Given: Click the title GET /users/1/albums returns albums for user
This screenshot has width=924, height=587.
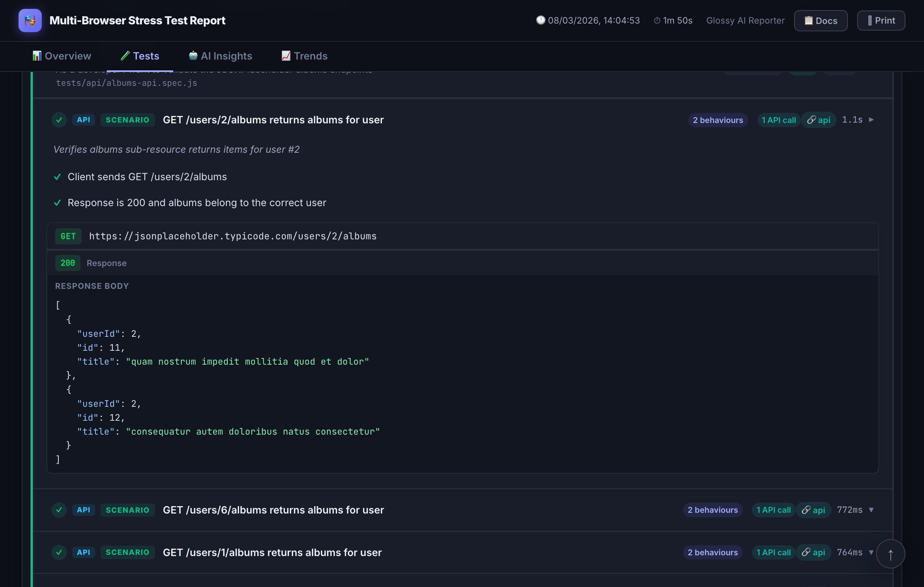Looking at the screenshot, I should point(272,552).
